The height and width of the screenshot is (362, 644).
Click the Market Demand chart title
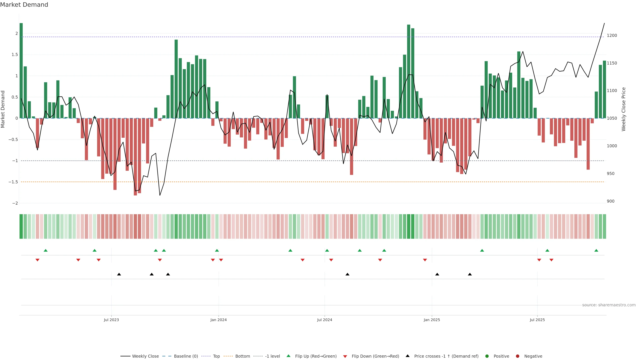click(24, 5)
